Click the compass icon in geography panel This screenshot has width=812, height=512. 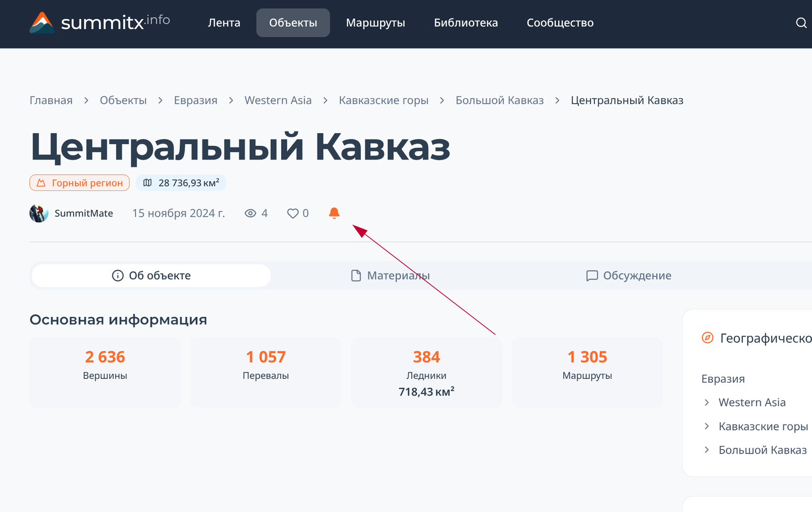tap(707, 338)
